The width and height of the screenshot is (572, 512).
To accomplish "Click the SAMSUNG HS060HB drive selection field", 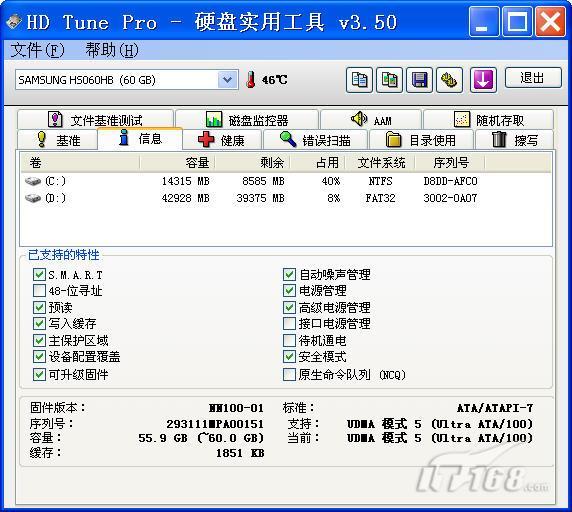I will point(126,79).
